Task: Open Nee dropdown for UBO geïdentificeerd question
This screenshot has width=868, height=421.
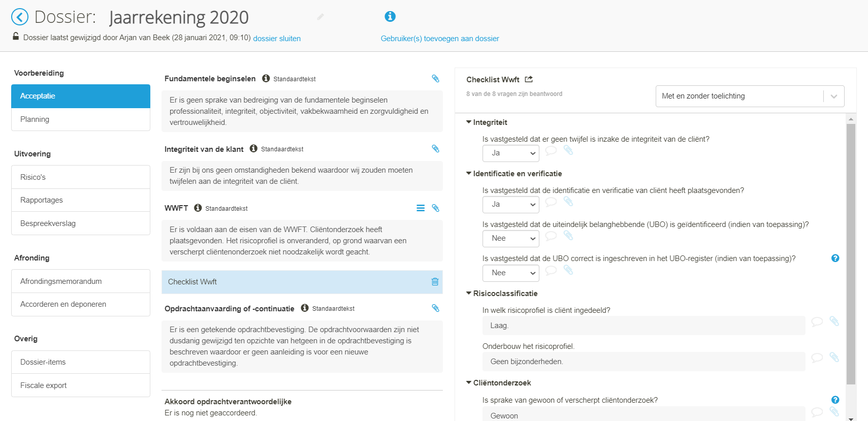Action: point(510,238)
